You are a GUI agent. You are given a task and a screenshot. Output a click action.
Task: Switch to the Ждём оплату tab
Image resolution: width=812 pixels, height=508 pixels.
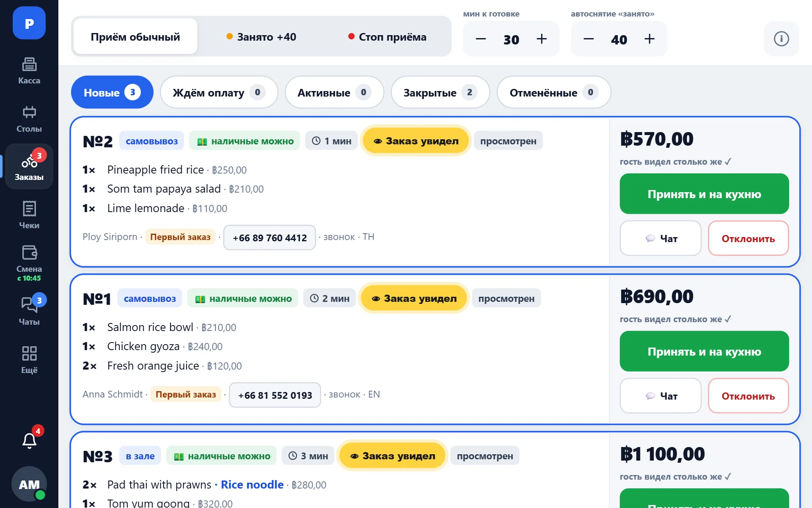click(x=219, y=92)
